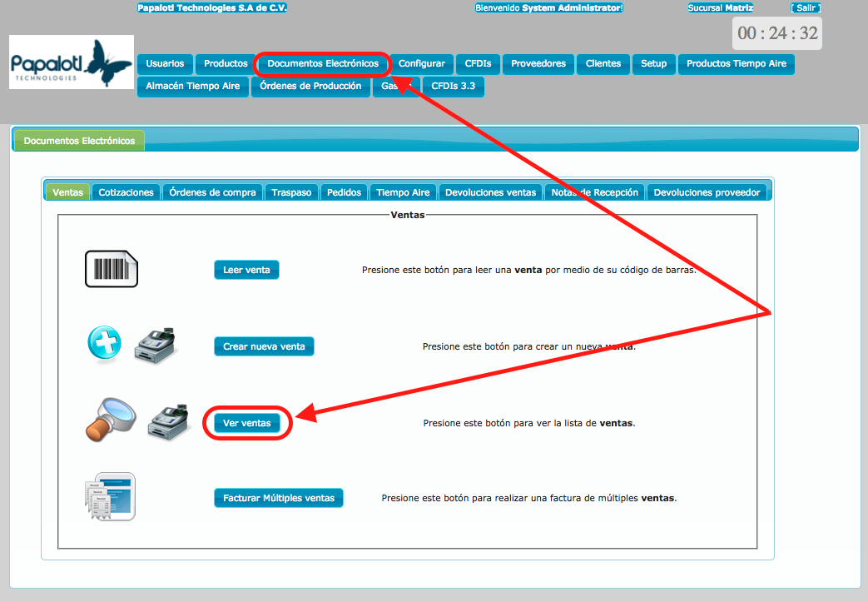Open the Ver ventas list
Image resolution: width=868 pixels, height=602 pixels.
pyautogui.click(x=247, y=423)
